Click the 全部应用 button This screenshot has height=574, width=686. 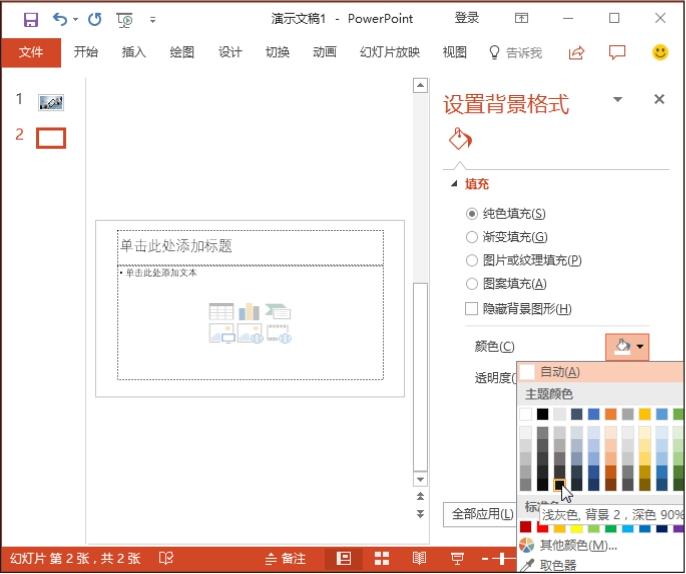click(x=477, y=514)
